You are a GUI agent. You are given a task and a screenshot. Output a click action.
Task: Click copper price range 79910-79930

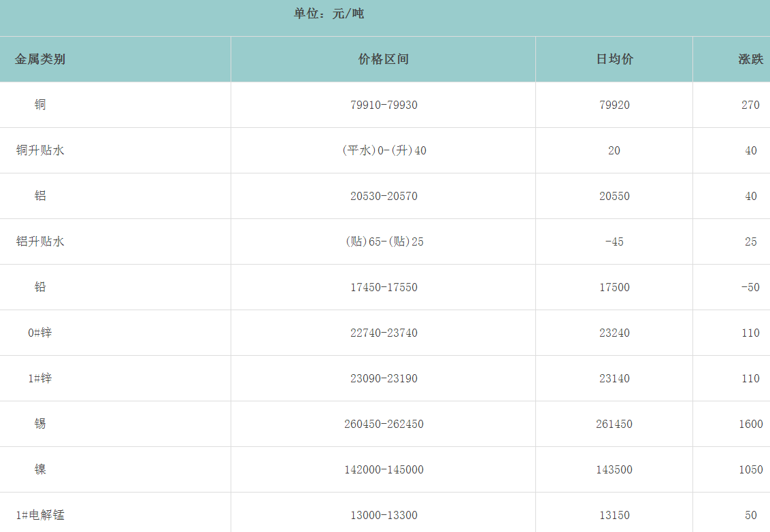(384, 105)
